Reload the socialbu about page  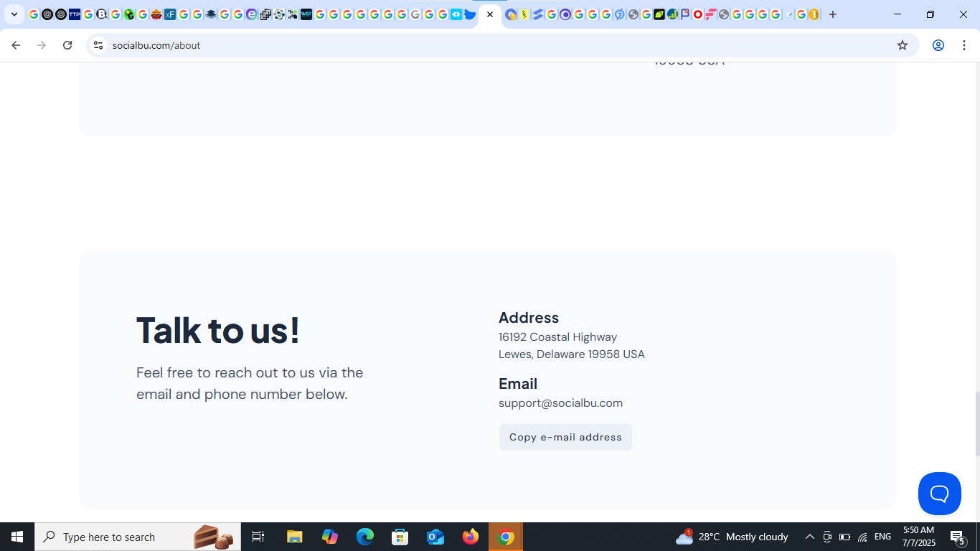coord(67,45)
